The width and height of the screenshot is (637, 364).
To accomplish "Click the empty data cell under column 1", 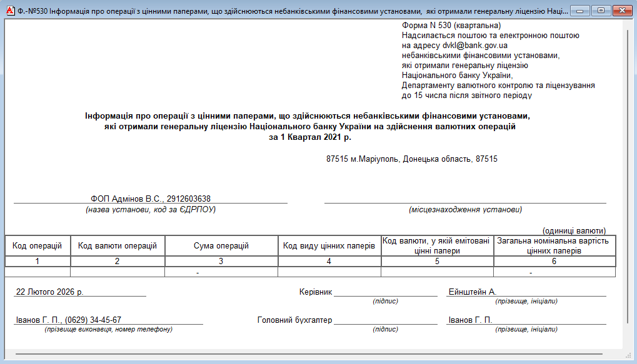I will pyautogui.click(x=38, y=272).
